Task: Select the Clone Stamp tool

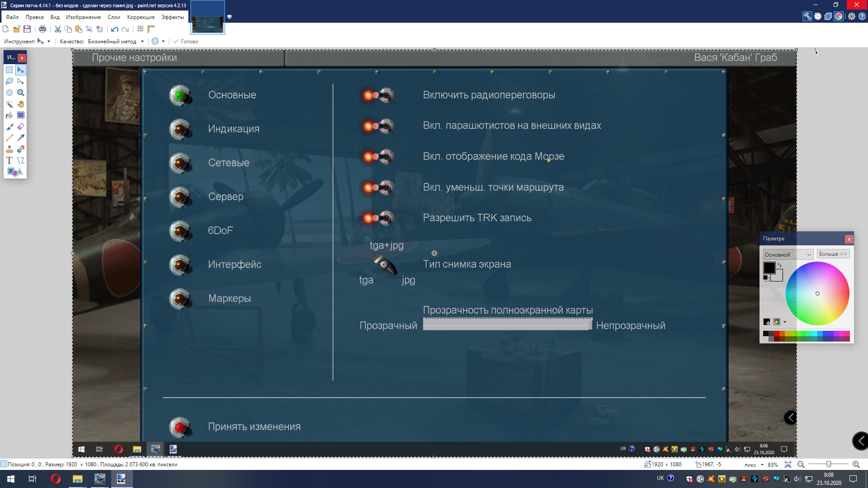Action: pos(9,149)
